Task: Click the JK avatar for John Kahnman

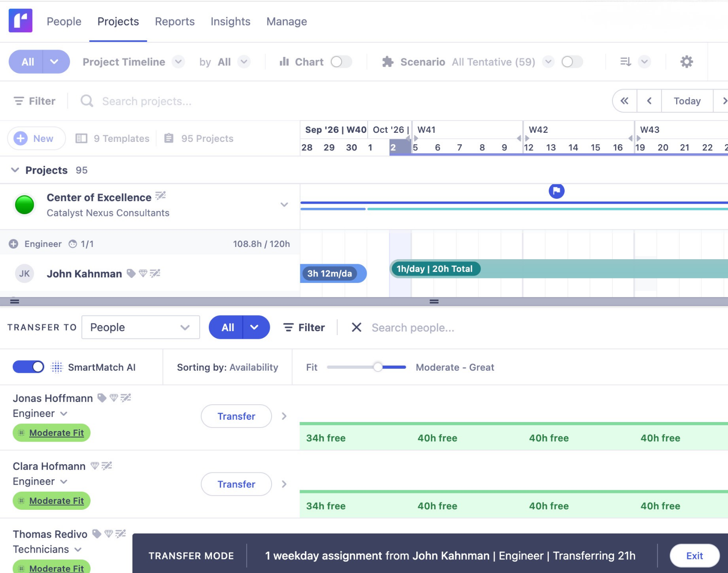Action: 25,274
